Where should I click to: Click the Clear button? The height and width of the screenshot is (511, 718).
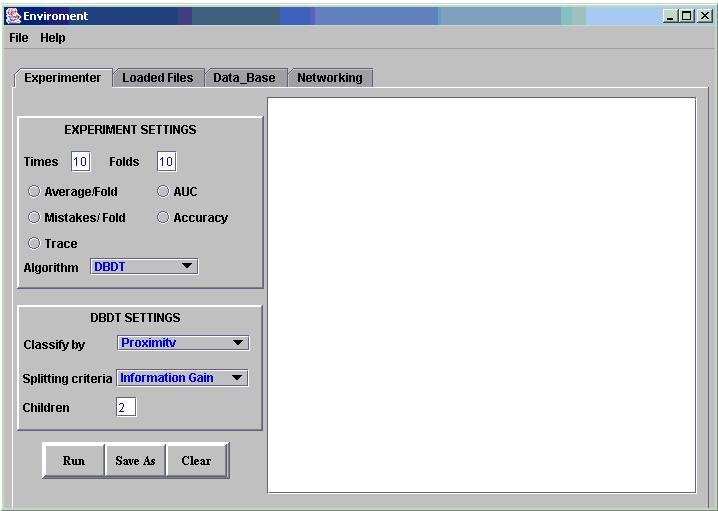(196, 461)
